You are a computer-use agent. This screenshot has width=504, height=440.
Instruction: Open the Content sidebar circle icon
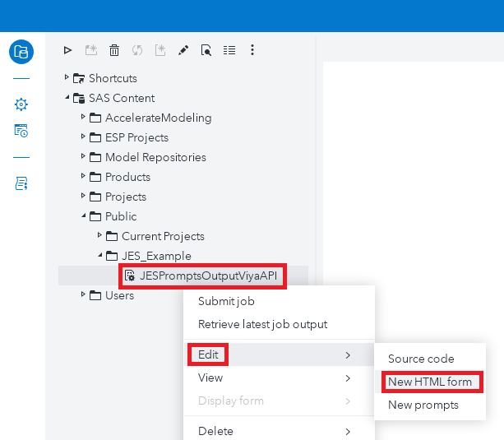21,52
